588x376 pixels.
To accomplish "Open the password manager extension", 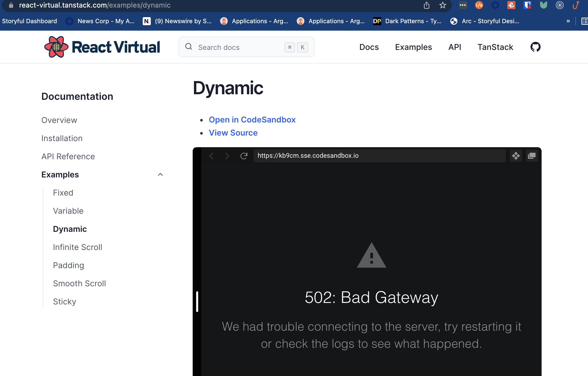I will coord(528,5).
